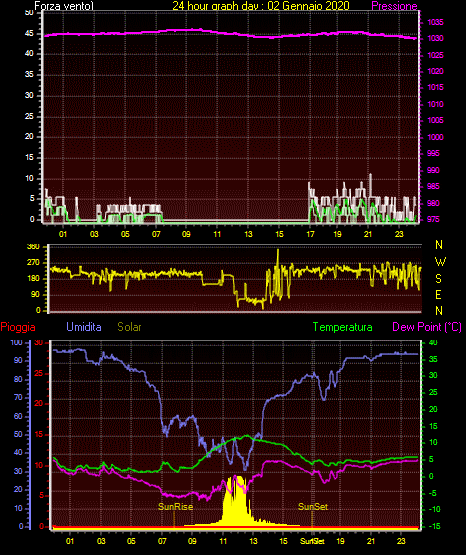The height and width of the screenshot is (555, 466).
Task: Click the Umidita legend label
Action: coord(84,327)
